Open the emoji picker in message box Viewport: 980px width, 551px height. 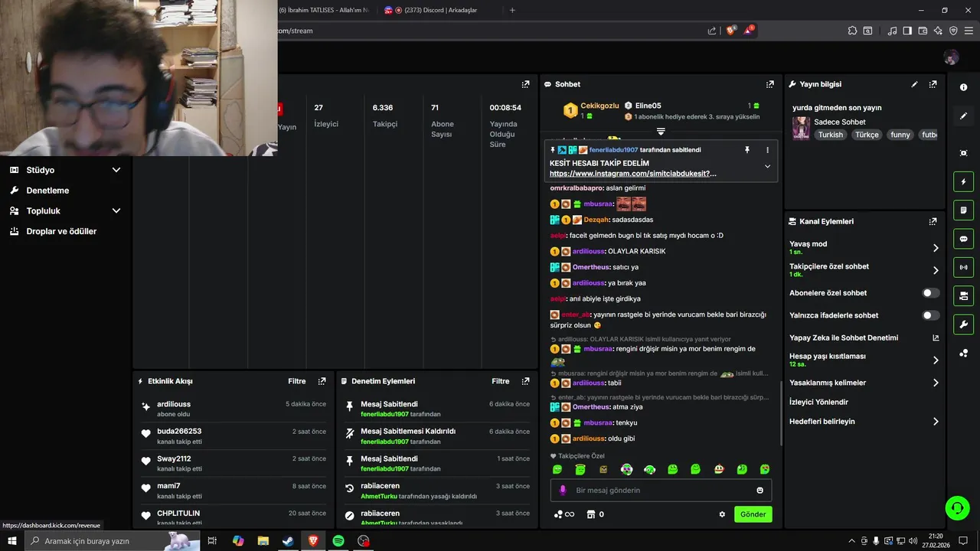(x=759, y=491)
